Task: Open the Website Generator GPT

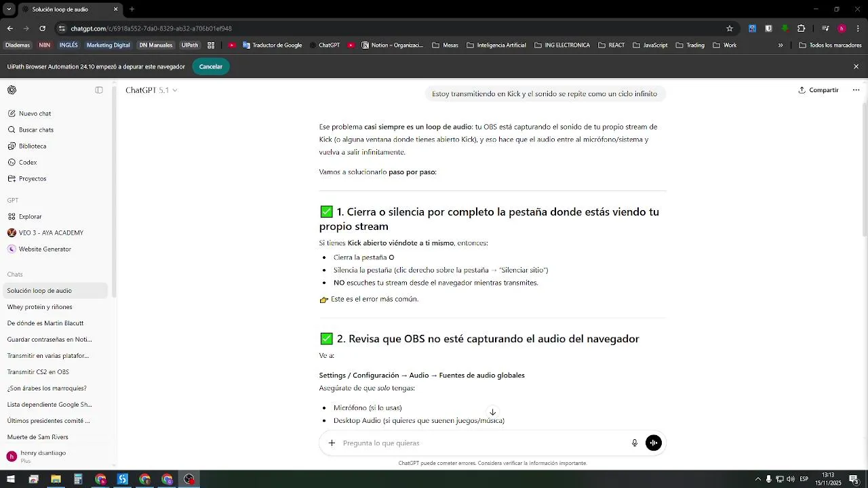Action: [x=54, y=249]
